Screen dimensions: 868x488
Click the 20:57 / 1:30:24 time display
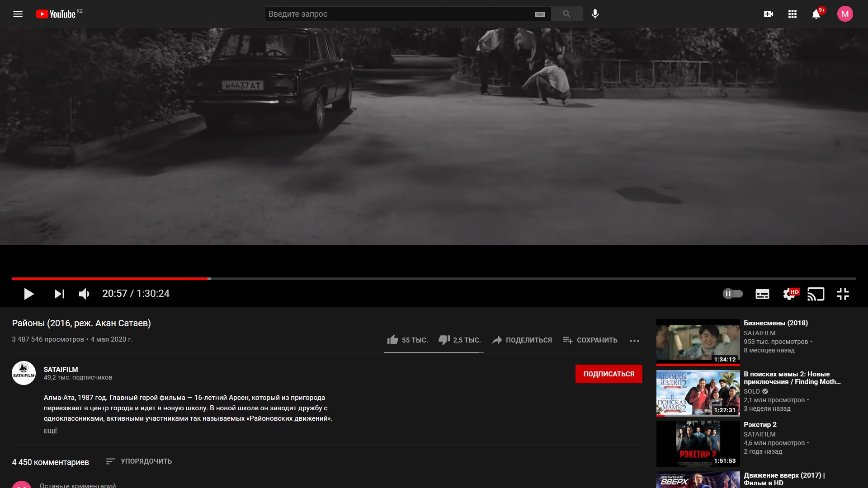coord(136,294)
